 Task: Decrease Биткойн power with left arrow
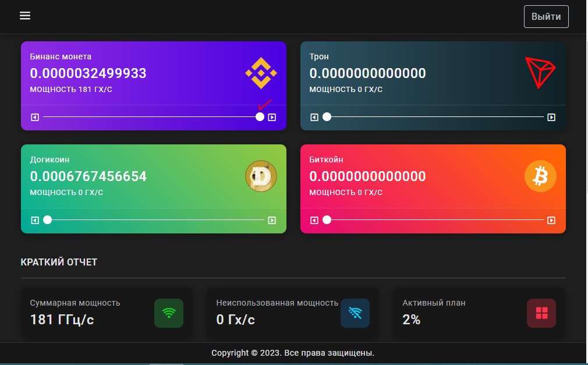314,220
